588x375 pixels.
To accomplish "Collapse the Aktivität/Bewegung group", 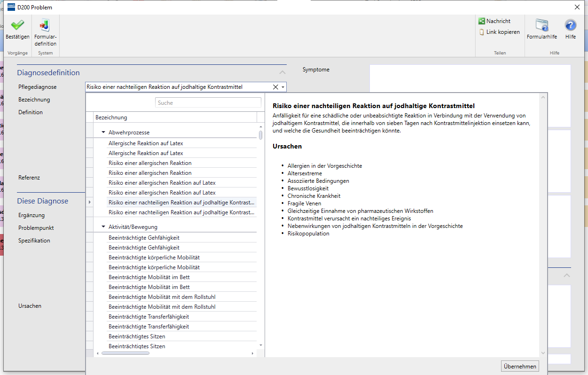I will 103,227.
